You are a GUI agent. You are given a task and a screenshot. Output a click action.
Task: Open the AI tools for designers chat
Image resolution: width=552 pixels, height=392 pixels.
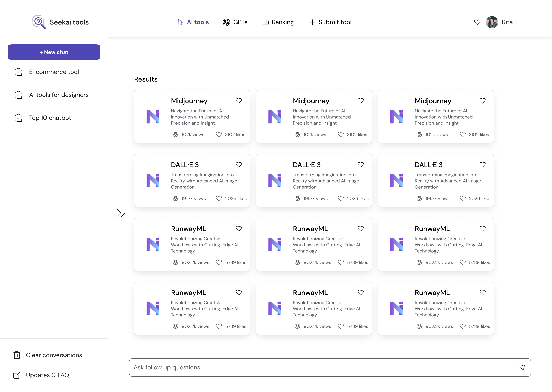click(x=59, y=95)
